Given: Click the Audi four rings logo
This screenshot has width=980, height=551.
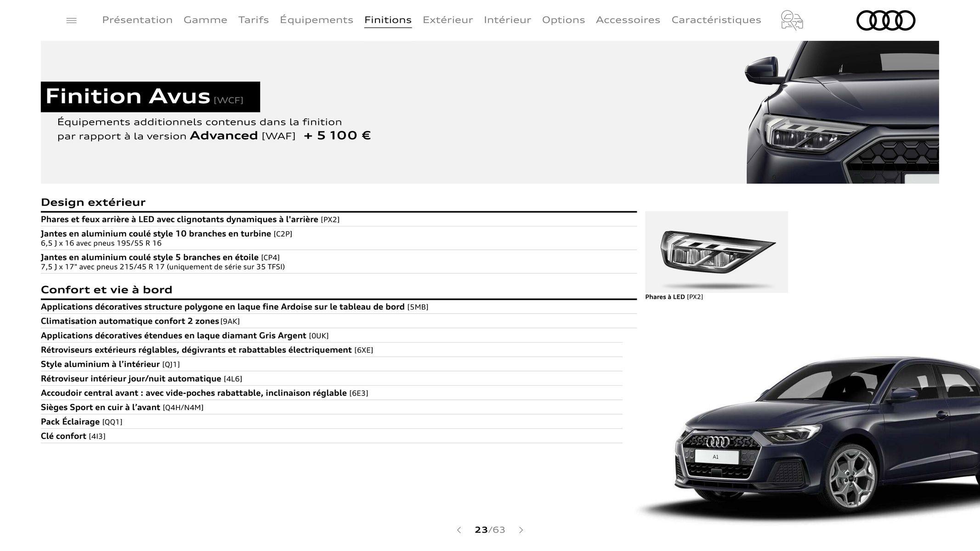Looking at the screenshot, I should pos(886,20).
